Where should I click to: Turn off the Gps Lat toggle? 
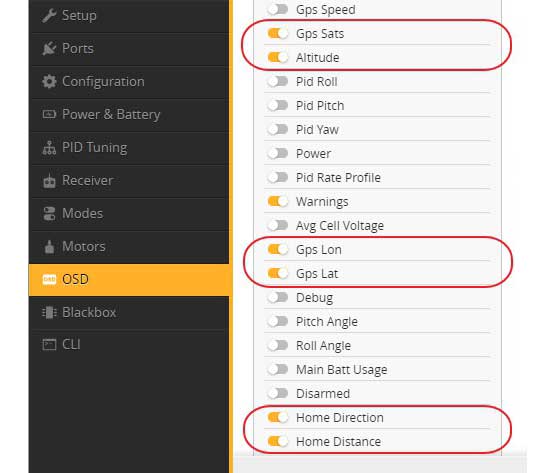(x=277, y=273)
